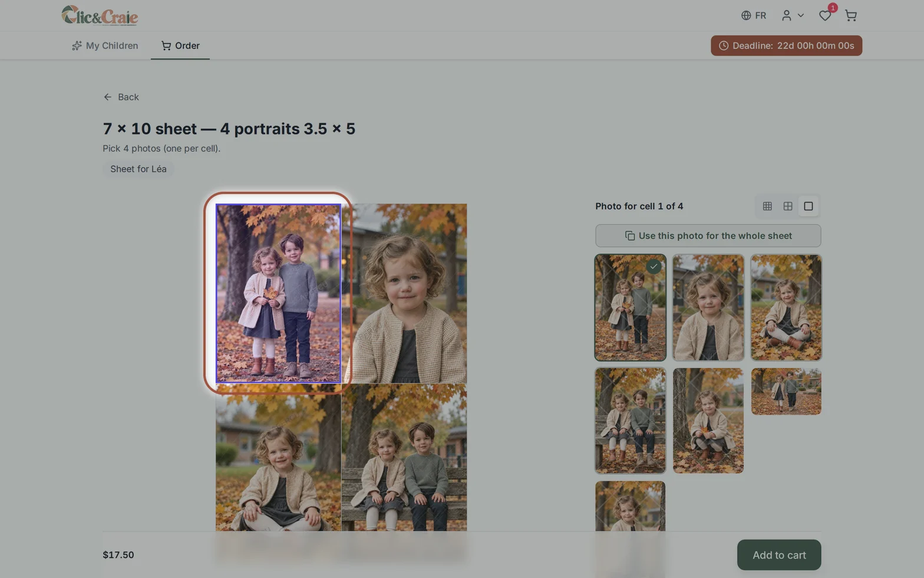Click the "Sheet for Léa" tag
The width and height of the screenshot is (924, 578).
coord(138,169)
